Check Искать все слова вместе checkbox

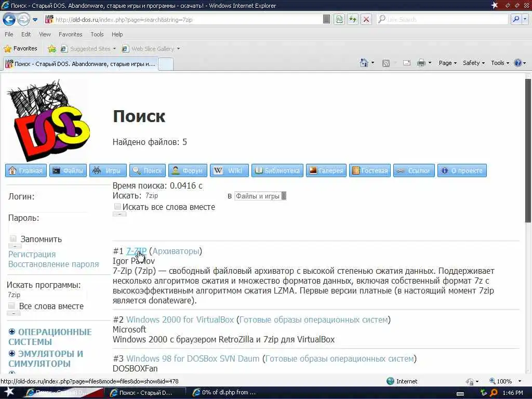(x=117, y=206)
